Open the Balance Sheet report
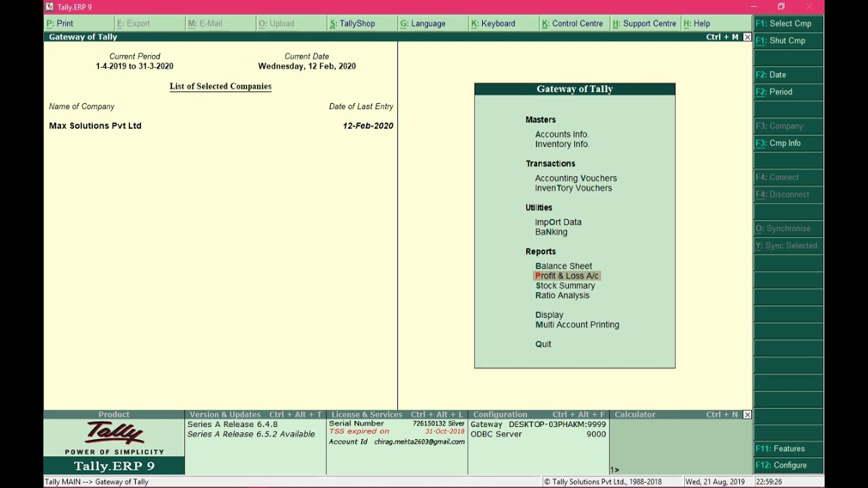This screenshot has height=488, width=868. coord(564,266)
